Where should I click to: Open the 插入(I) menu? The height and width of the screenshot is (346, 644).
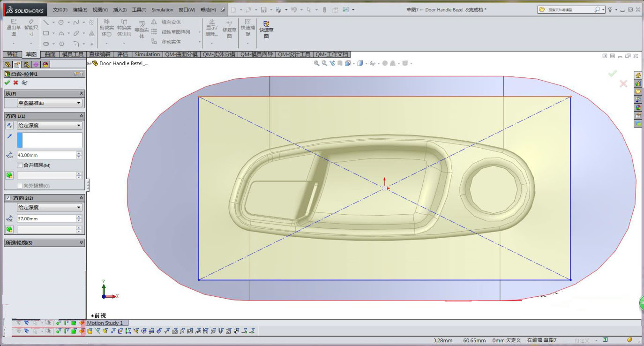(x=120, y=9)
